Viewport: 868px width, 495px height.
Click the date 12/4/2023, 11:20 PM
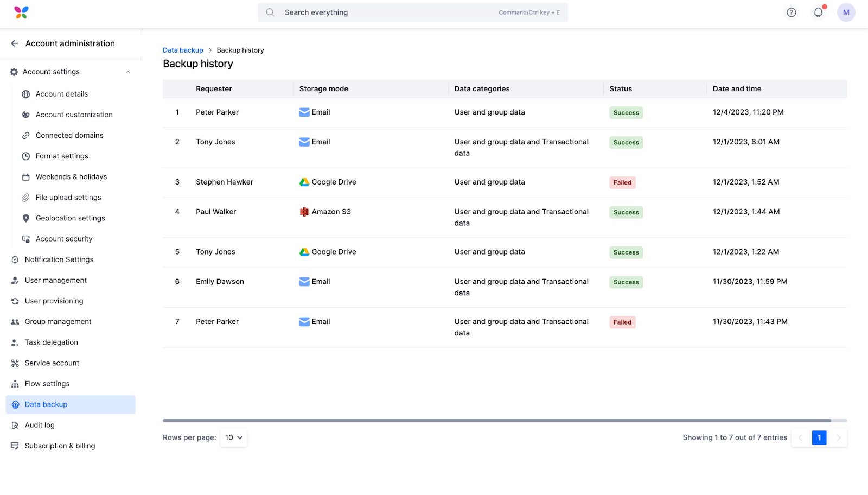(x=748, y=112)
